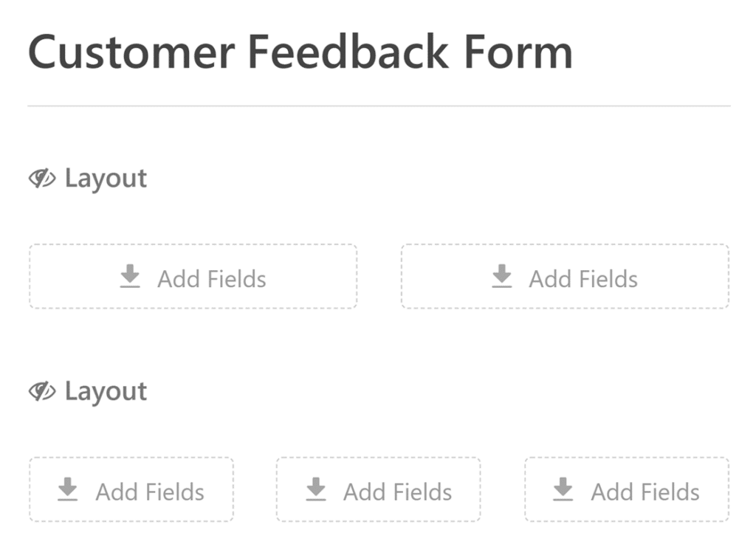Choose 'Add Fields' text in three-column layout's middle column
The image size is (756, 558).
pyautogui.click(x=398, y=492)
